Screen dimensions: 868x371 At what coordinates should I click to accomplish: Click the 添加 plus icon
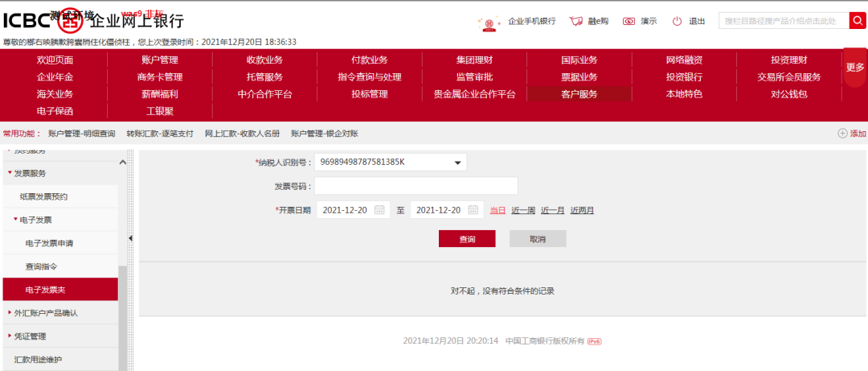842,134
